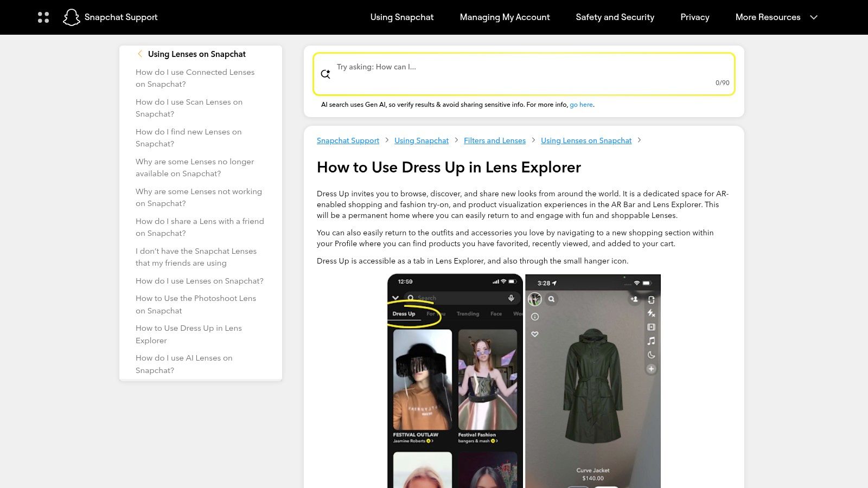Click the AI search sparkle icon

pyautogui.click(x=325, y=74)
